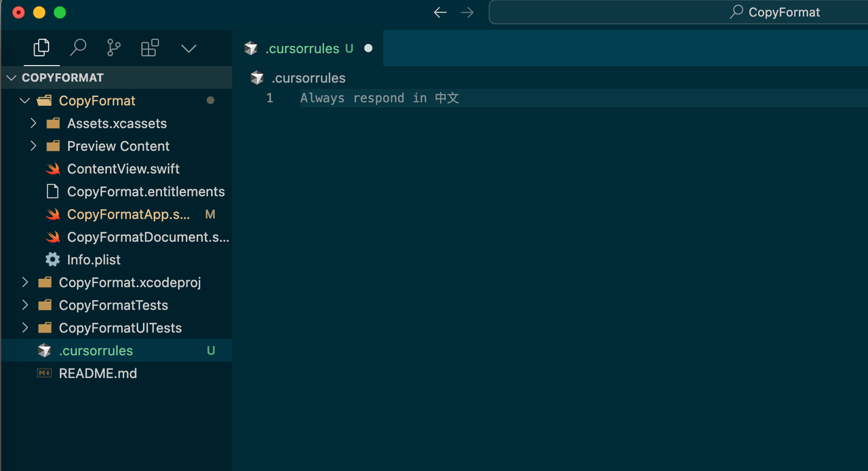The height and width of the screenshot is (471, 868).
Task: Expand the Assets.xcassets folder chevron
Action: click(33, 124)
